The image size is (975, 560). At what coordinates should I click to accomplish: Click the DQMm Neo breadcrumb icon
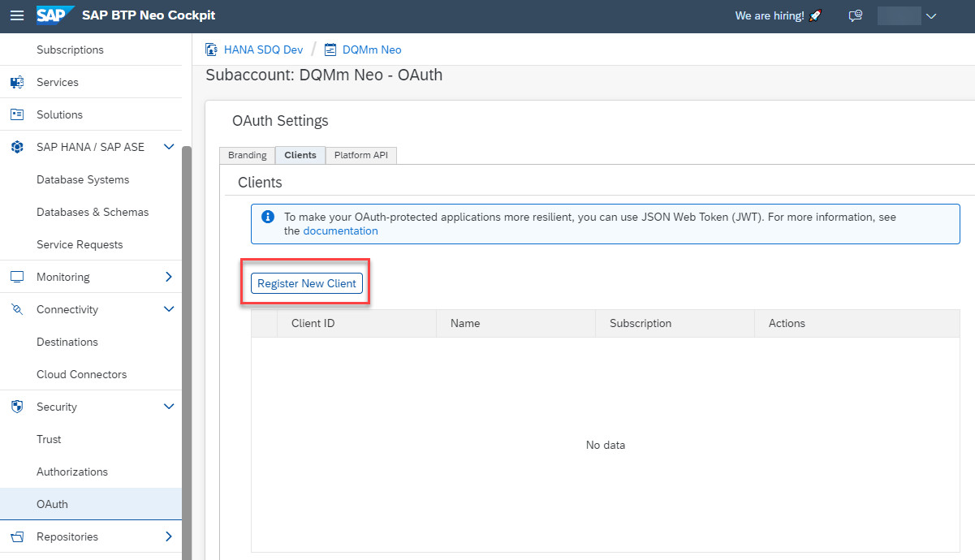330,50
